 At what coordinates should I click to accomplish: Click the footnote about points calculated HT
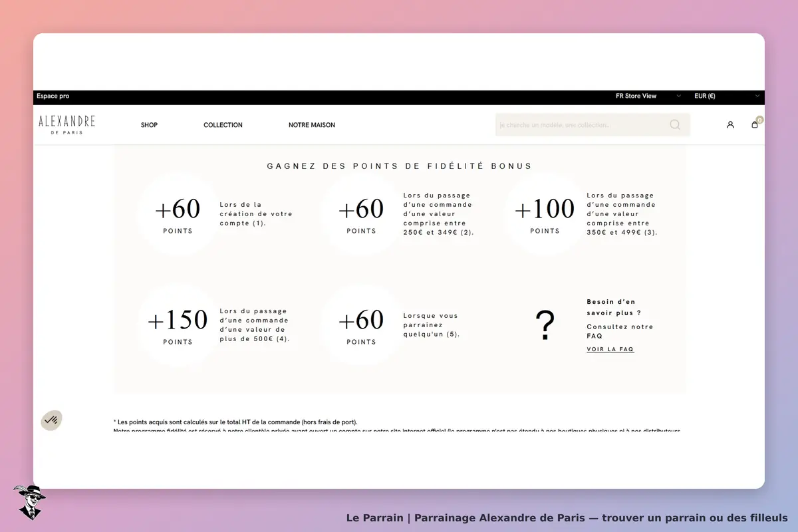click(235, 422)
